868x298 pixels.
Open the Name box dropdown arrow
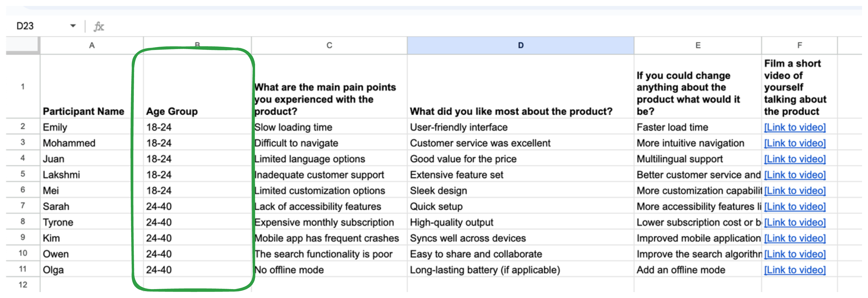[73, 26]
